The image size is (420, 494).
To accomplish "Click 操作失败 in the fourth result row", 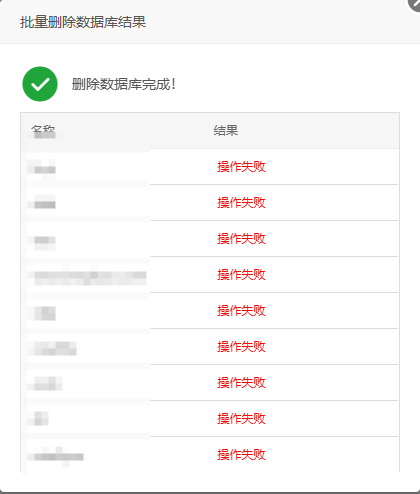I will tap(241, 274).
